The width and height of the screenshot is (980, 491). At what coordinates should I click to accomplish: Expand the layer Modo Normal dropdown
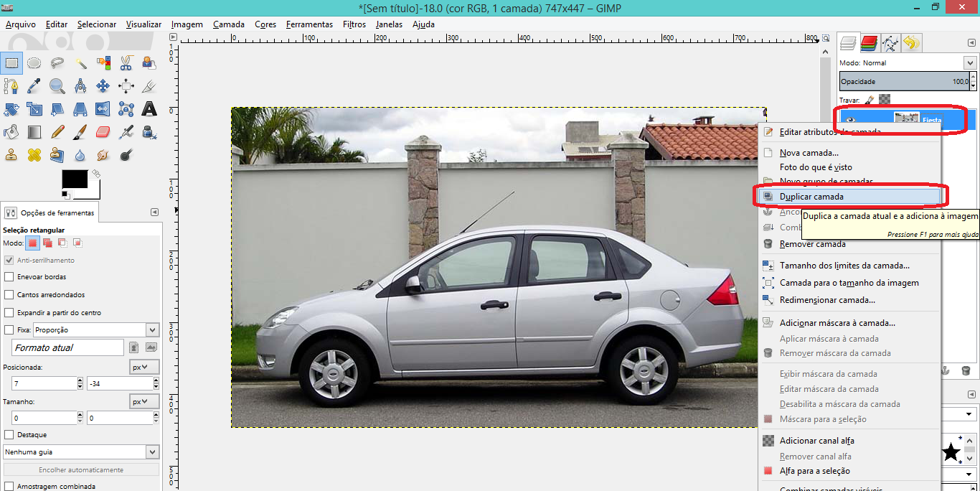pos(970,63)
